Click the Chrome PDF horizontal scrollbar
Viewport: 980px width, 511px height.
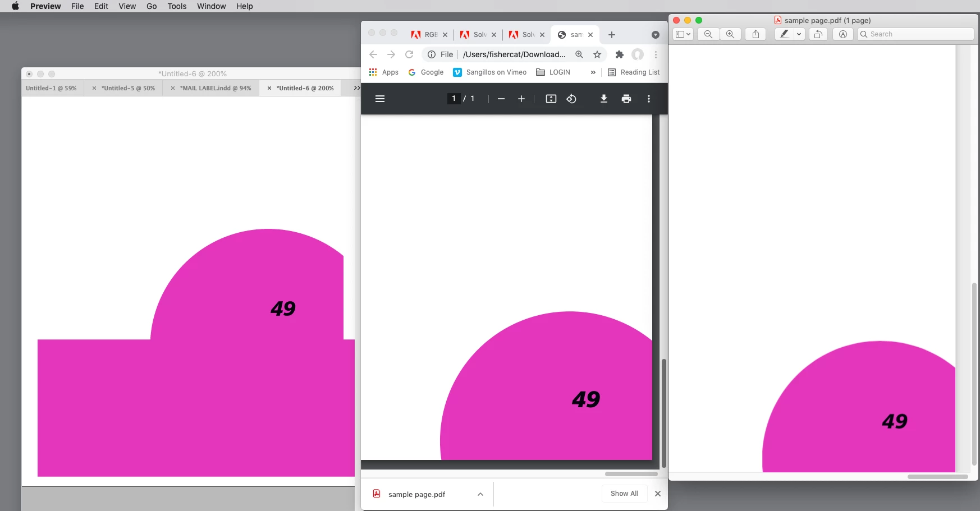pyautogui.click(x=631, y=474)
